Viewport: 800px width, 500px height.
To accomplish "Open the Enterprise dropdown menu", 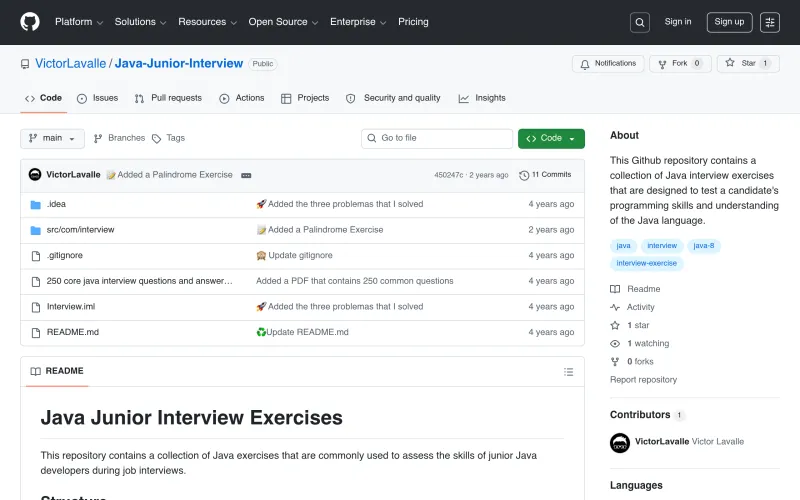I will tap(358, 22).
